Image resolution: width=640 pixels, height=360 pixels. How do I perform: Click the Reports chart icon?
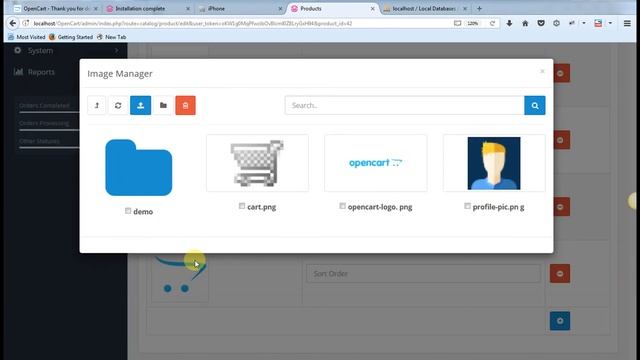(x=18, y=72)
